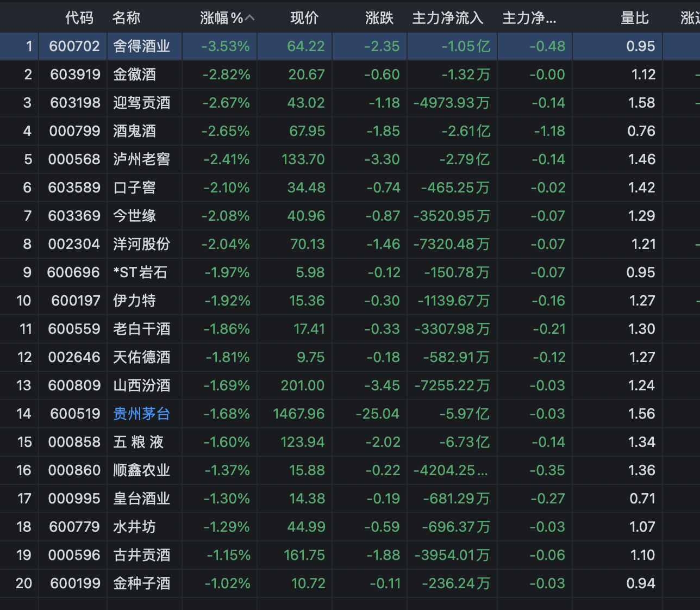Click stock code 603589
This screenshot has height=610, width=700.
pos(74,188)
